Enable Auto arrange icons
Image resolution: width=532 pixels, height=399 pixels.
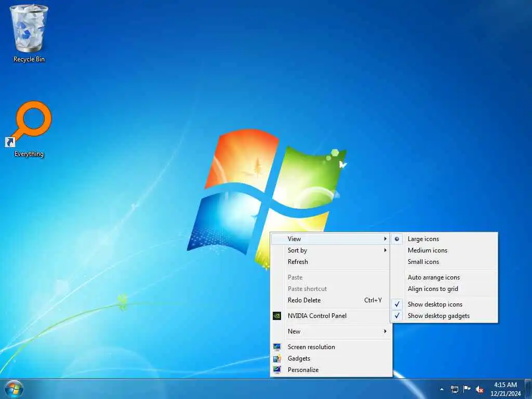pos(444,277)
